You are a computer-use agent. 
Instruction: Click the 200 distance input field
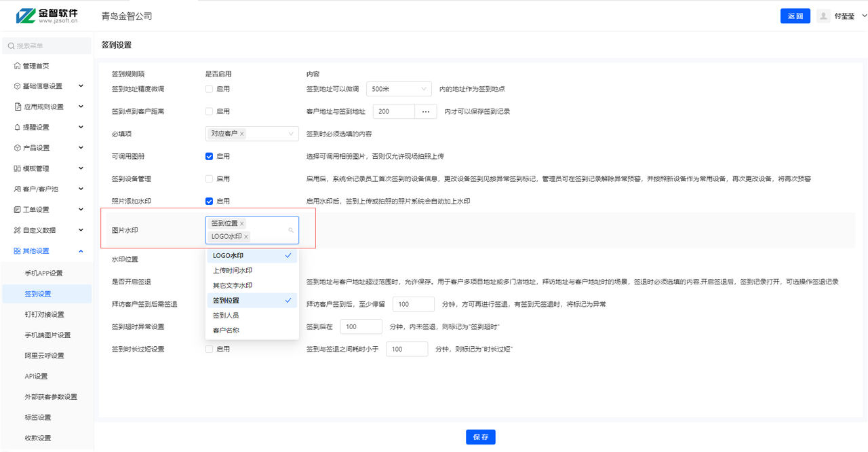(x=393, y=111)
